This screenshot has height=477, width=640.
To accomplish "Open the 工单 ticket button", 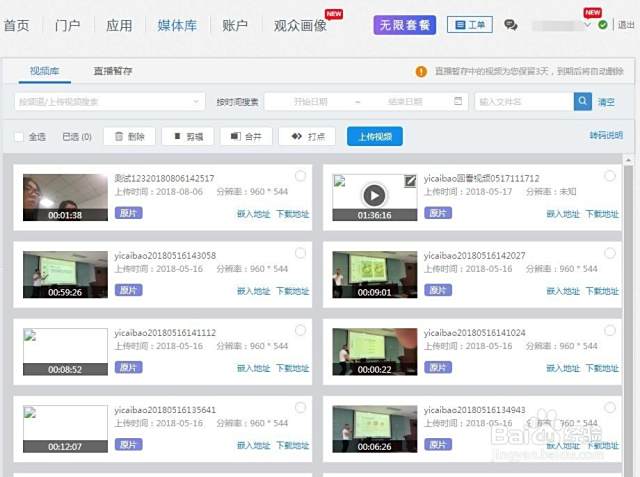I will point(470,25).
